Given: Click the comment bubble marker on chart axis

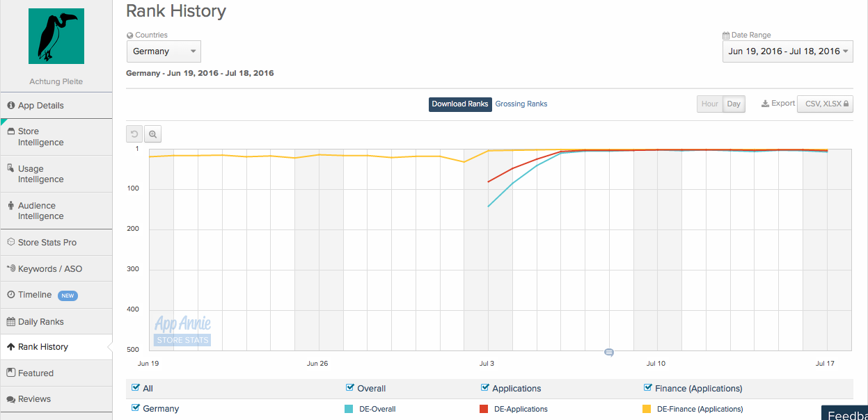Looking at the screenshot, I should [x=609, y=353].
